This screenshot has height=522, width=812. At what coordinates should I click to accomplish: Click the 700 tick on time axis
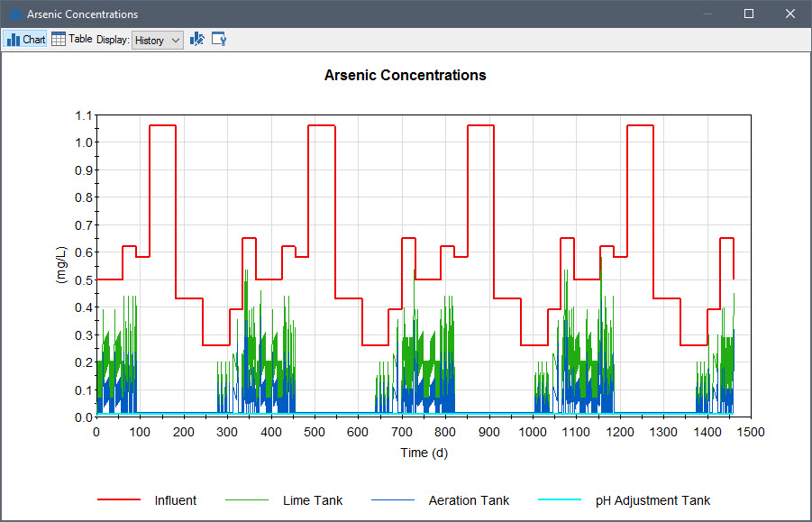coord(402,433)
